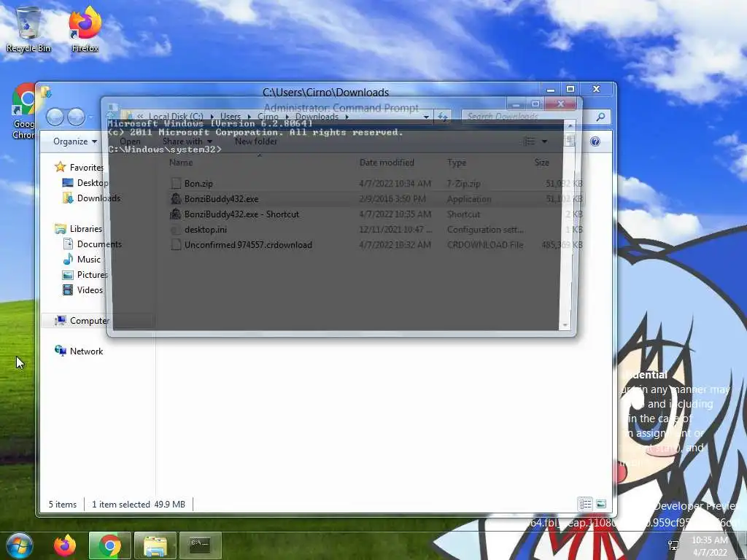This screenshot has height=560, width=747.
Task: Click the Command Prompt taskbar button
Action: (x=201, y=545)
